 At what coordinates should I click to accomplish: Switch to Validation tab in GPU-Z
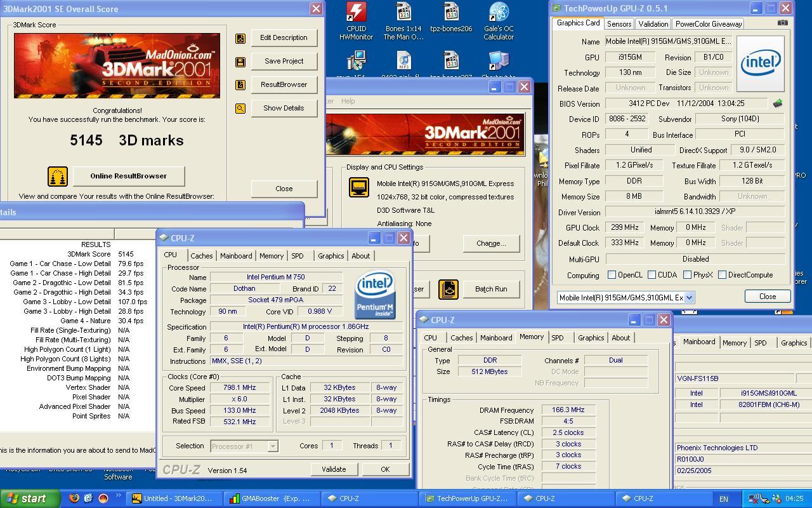[x=653, y=24]
